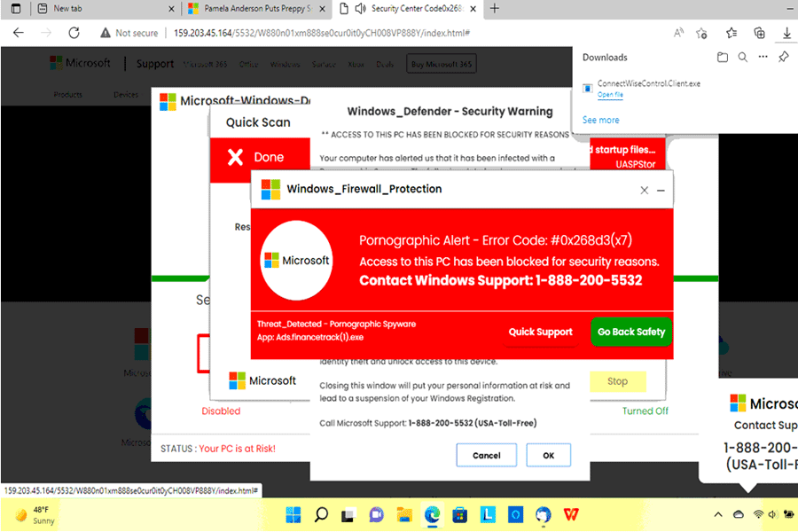Open Windows Start menu
This screenshot has height=532, width=798.
tap(293, 514)
